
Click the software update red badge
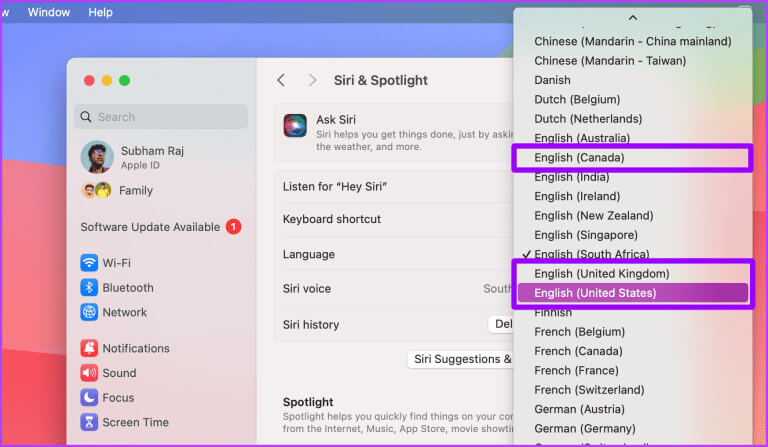point(233,227)
